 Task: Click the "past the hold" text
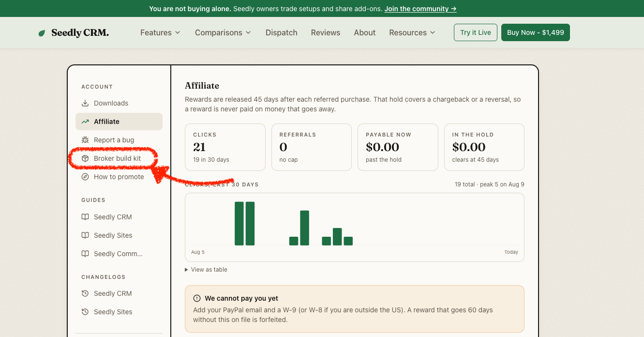[x=384, y=160]
